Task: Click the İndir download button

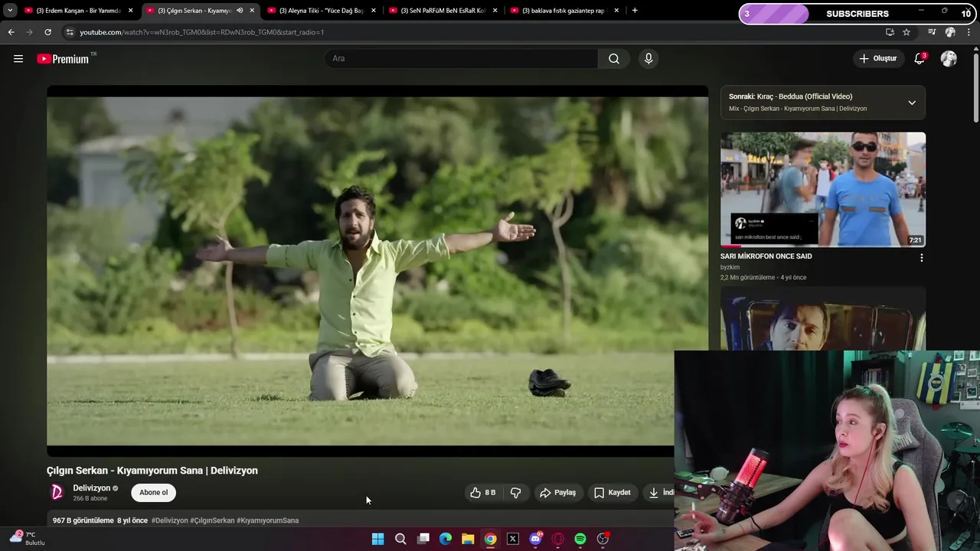Action: click(661, 493)
